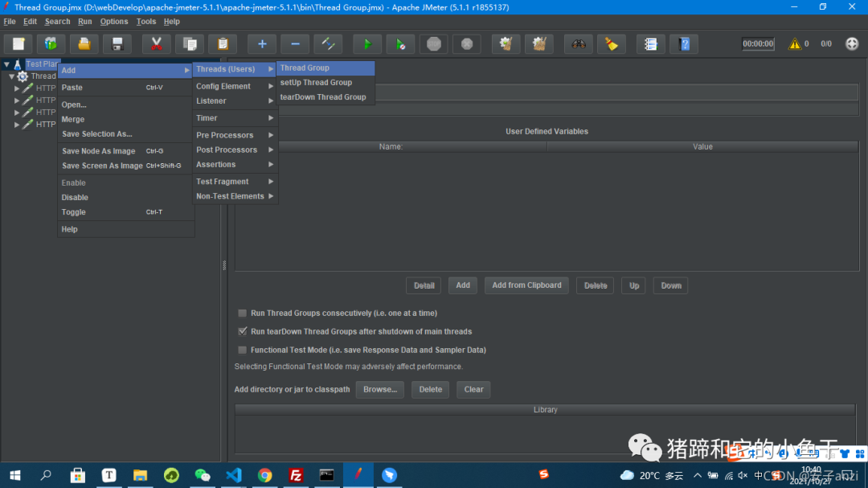
Task: Click the Value column header
Action: [x=702, y=147]
